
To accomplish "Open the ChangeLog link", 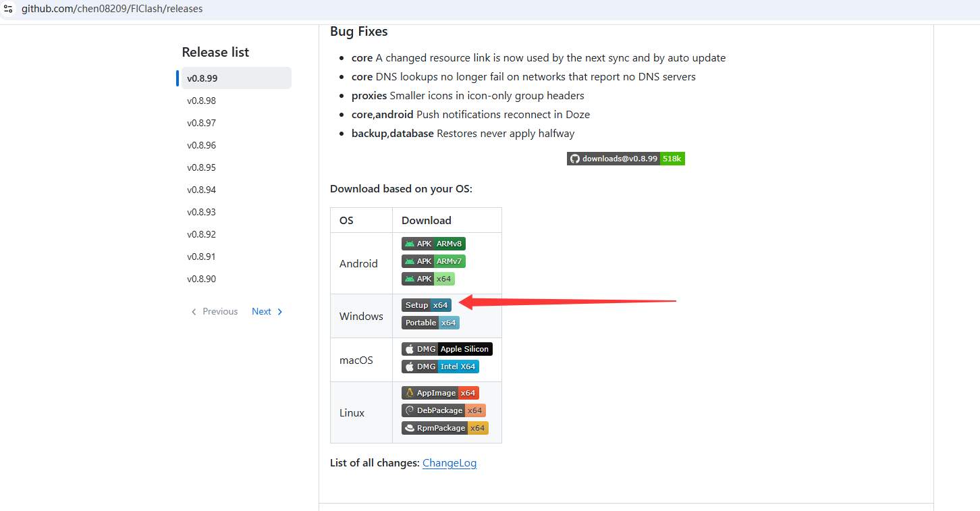I will pos(450,463).
